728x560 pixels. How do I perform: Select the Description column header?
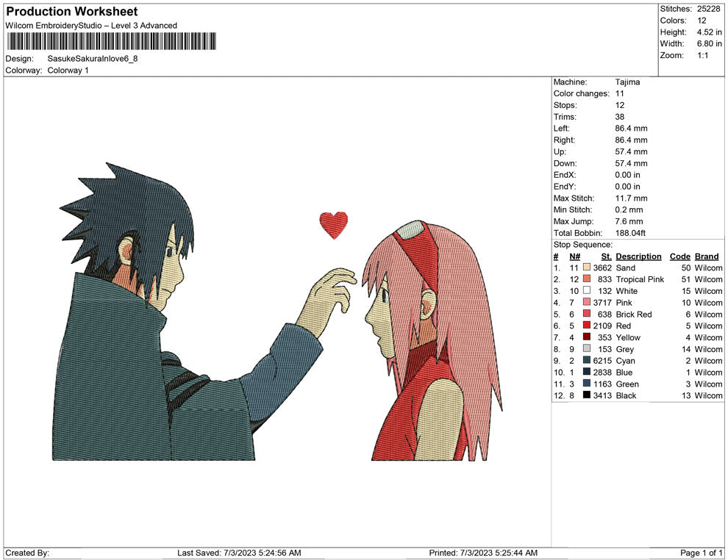pyautogui.click(x=638, y=256)
